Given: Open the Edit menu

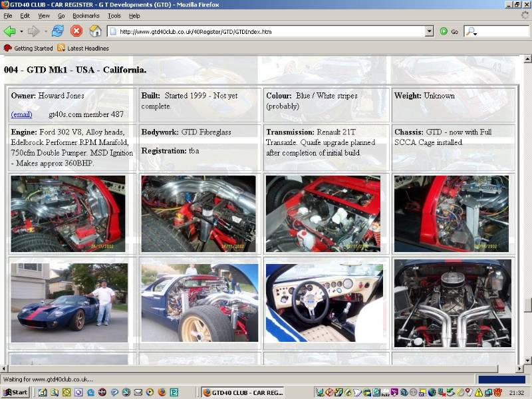Looking at the screenshot, I should pyautogui.click(x=25, y=15).
